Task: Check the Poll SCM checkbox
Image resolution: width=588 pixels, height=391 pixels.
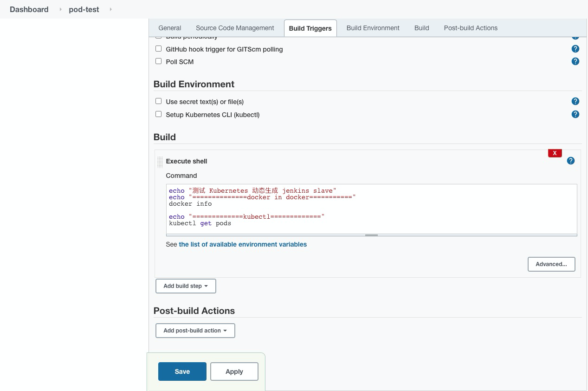Action: tap(159, 61)
